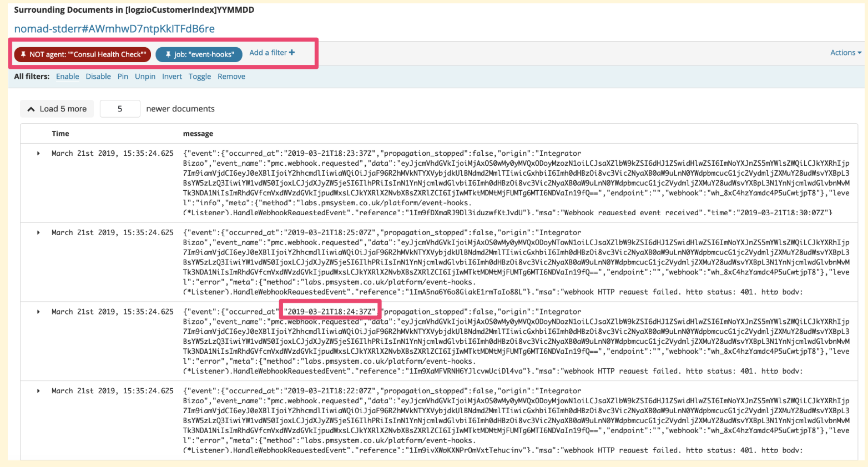Pin all filters
This screenshot has width=868, height=467.
click(123, 77)
